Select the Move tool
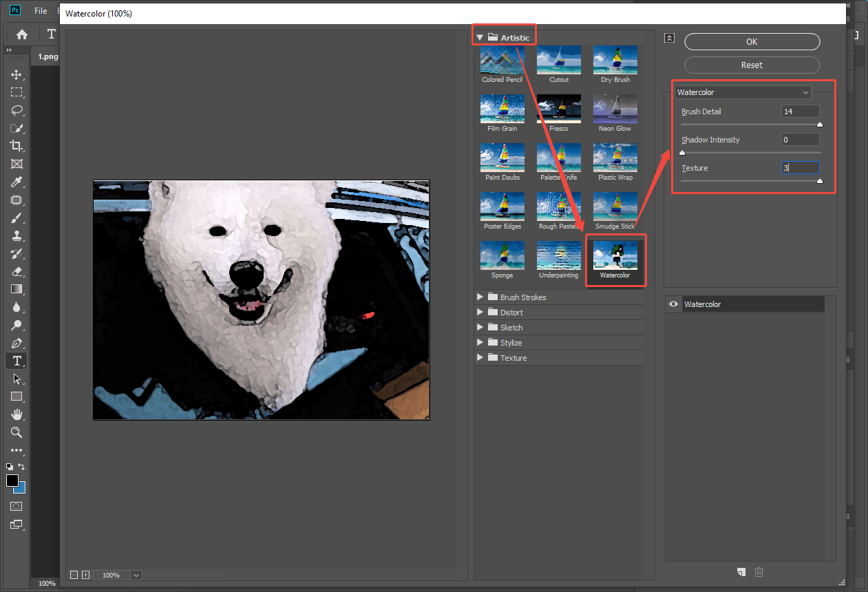Viewport: 868px width, 592px height. (15, 74)
